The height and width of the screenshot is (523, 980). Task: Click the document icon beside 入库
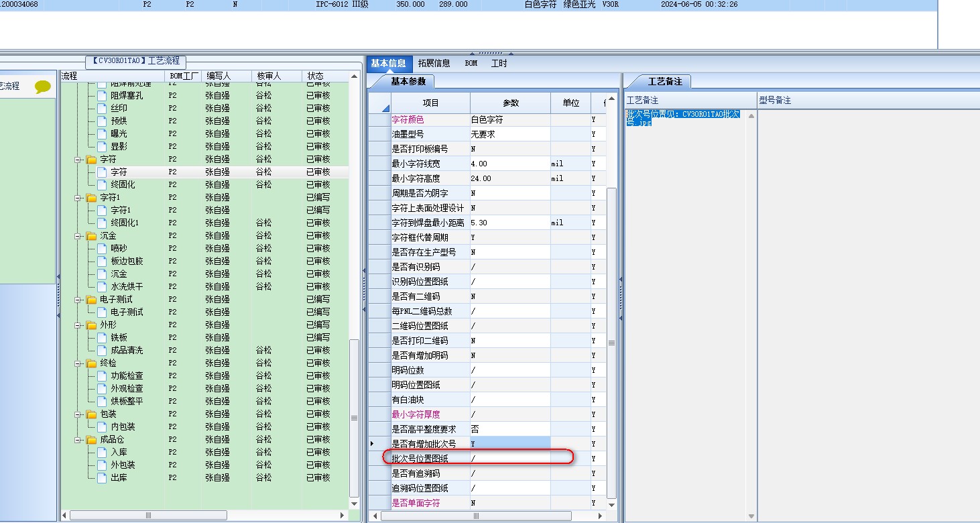click(x=102, y=453)
